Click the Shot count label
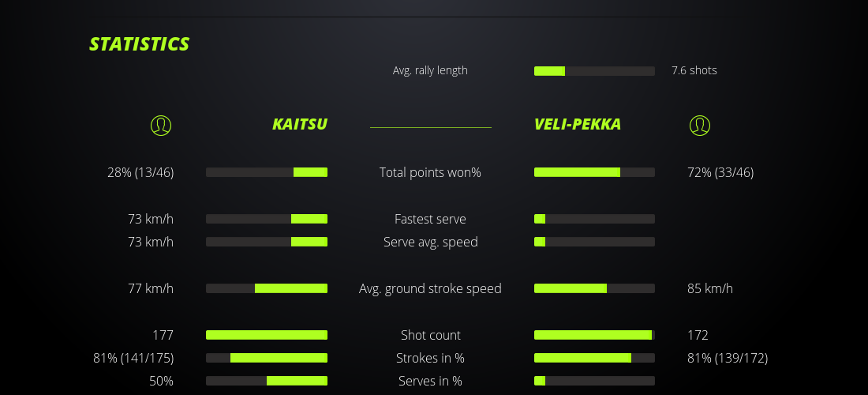 pos(430,335)
